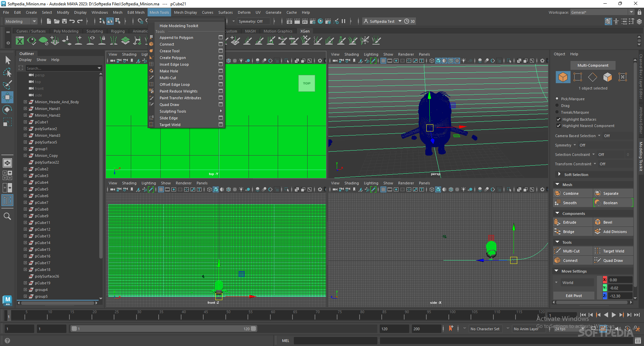Open a scene with folder icon
The image size is (644, 346).
pos(57,21)
